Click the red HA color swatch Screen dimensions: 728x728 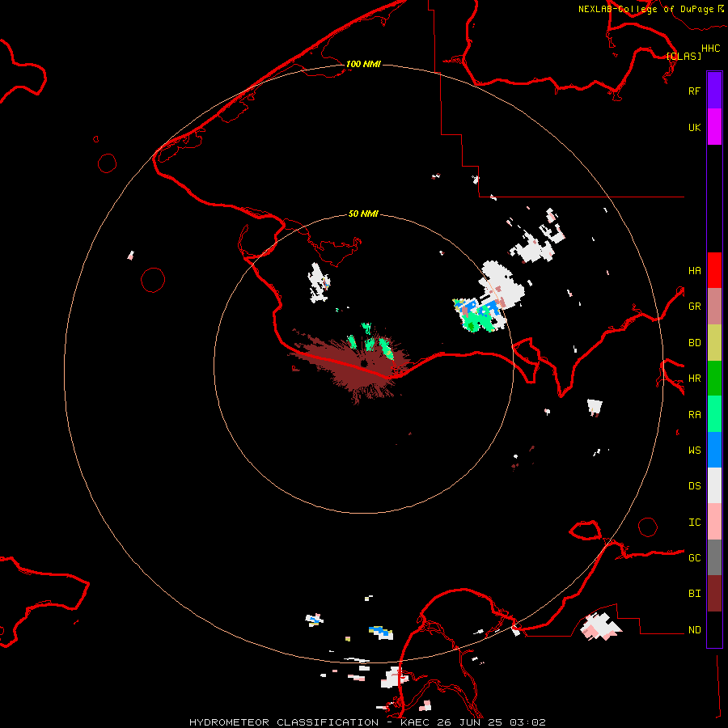714,270
